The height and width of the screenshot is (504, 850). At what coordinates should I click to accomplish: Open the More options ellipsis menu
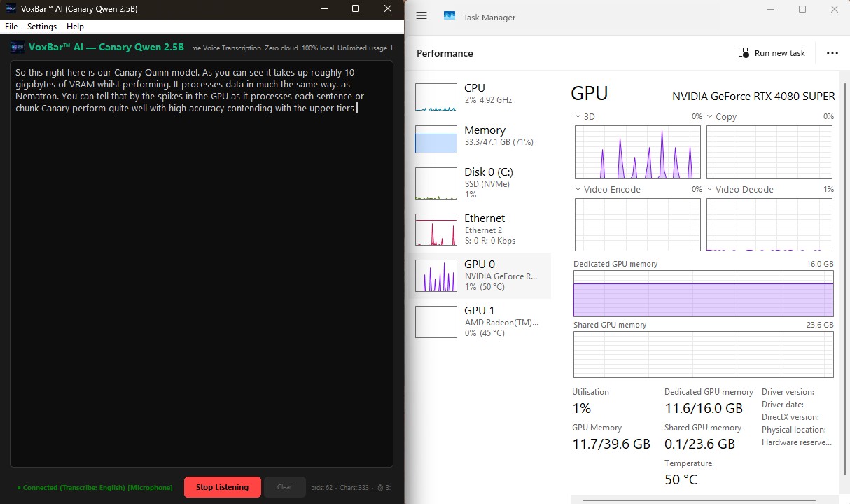[x=832, y=52]
